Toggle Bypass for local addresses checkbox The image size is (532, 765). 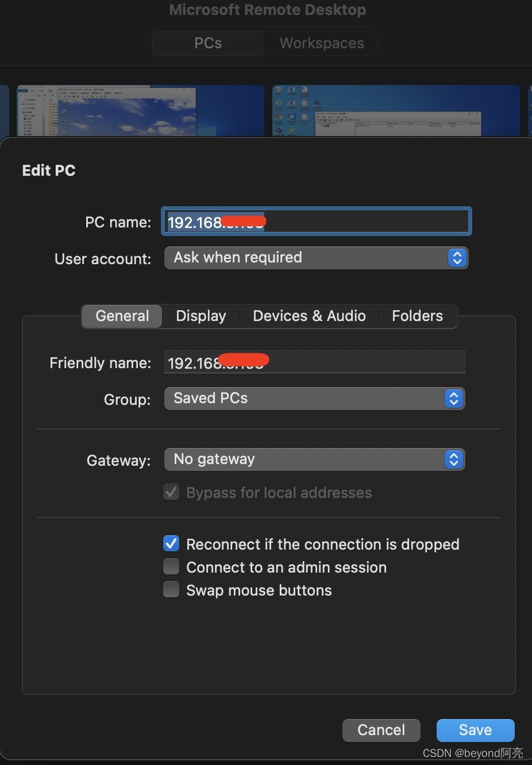171,492
